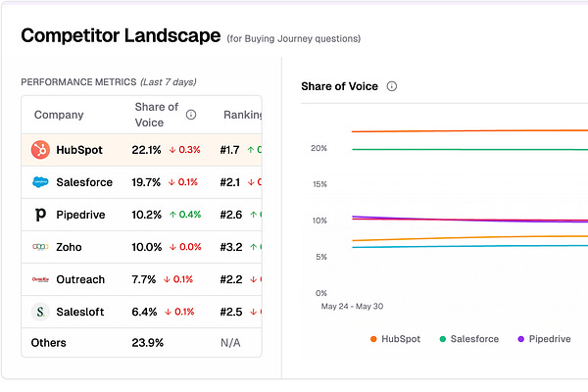588x392 pixels.
Task: Click the red down arrow after Salesloft's #2.5 ranking
Action: (254, 312)
